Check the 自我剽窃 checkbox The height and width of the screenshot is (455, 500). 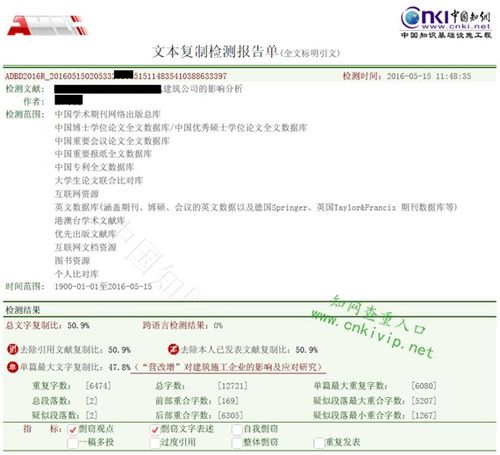coord(237,430)
